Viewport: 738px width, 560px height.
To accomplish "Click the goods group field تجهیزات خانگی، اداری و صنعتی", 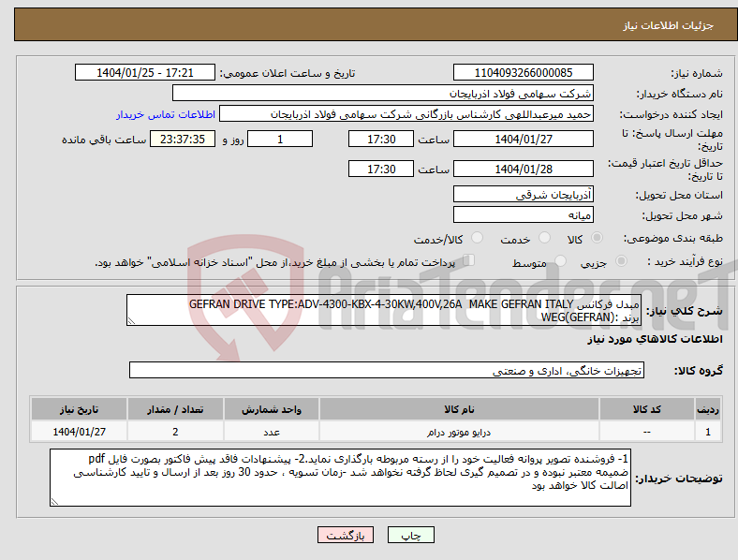I will [x=387, y=370].
